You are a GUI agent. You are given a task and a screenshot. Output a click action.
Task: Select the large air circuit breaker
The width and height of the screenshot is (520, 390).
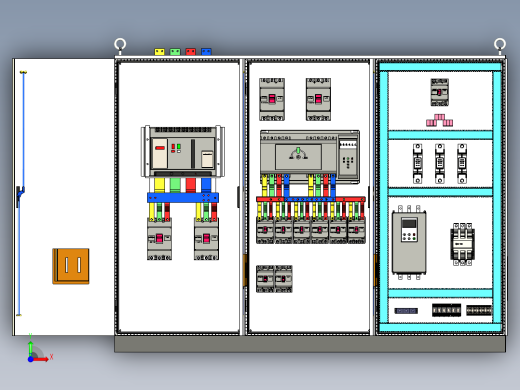point(183,151)
